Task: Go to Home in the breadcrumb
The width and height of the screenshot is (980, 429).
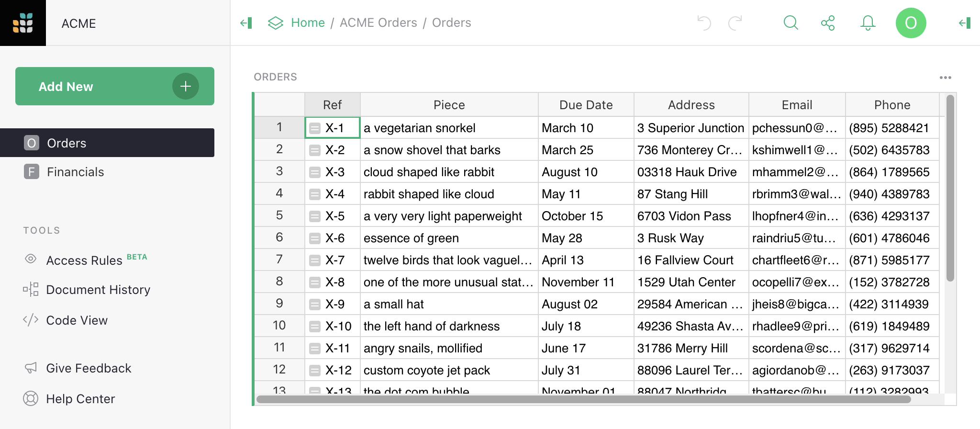Action: click(x=308, y=23)
